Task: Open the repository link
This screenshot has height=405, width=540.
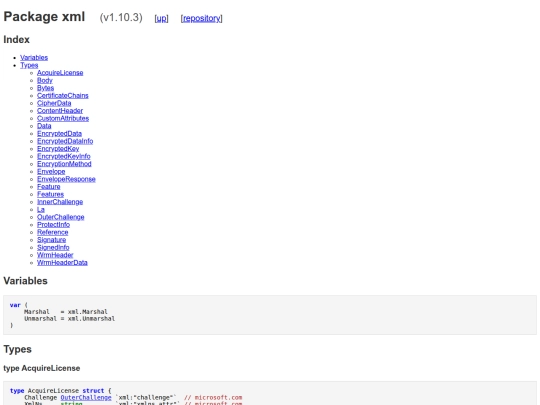Action: pyautogui.click(x=201, y=18)
